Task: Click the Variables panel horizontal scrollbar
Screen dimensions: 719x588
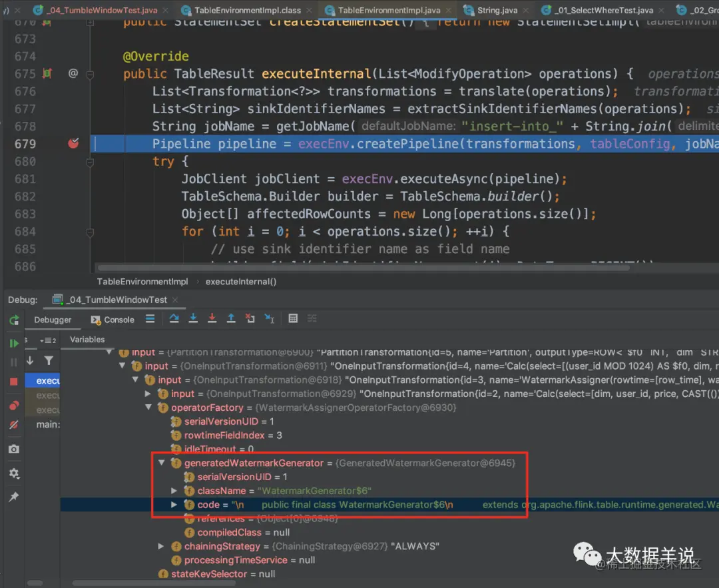Action: (x=154, y=583)
